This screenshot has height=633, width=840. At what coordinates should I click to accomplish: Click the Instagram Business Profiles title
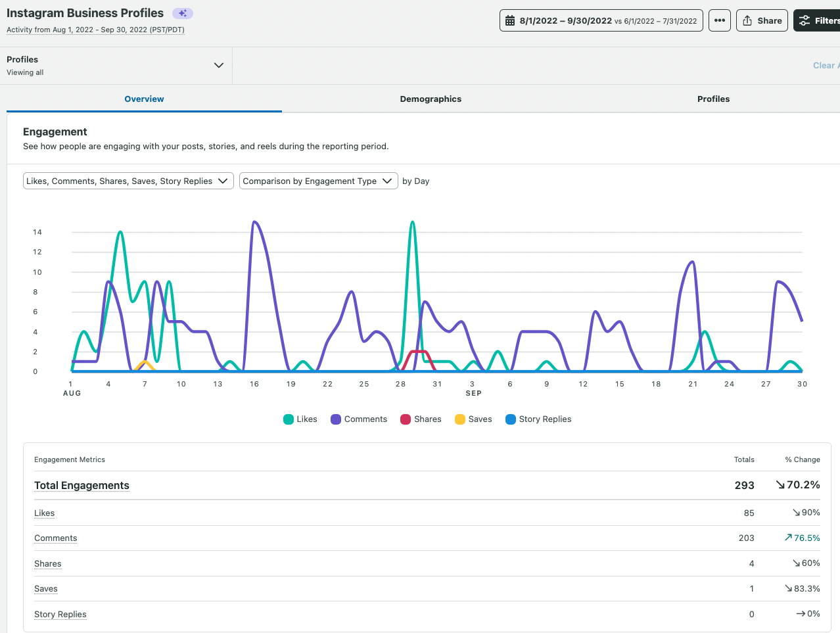pos(85,13)
